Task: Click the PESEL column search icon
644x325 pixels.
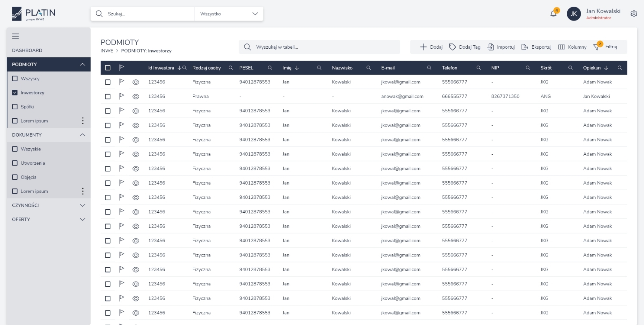Action: 270,68
